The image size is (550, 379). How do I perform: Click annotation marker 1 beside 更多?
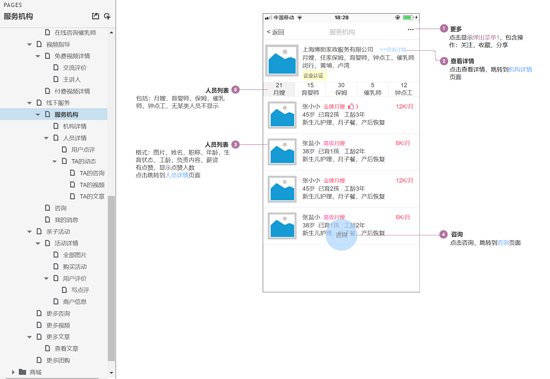(444, 28)
